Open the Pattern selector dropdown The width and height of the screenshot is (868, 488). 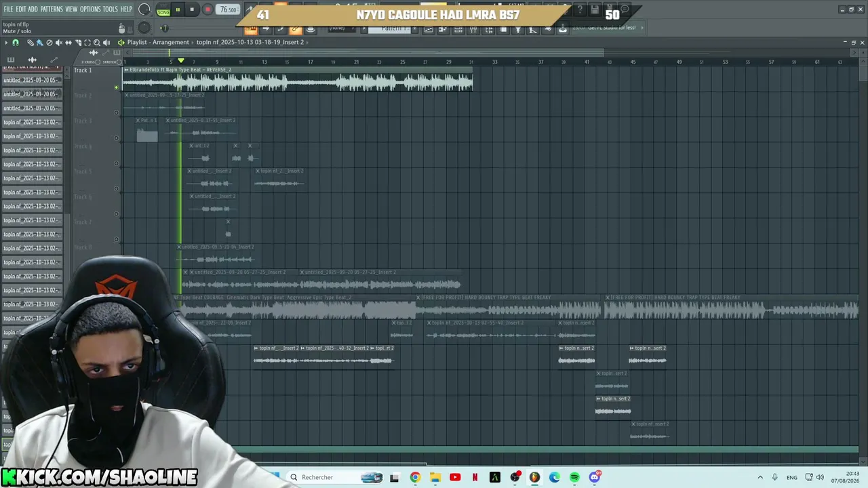[390, 28]
